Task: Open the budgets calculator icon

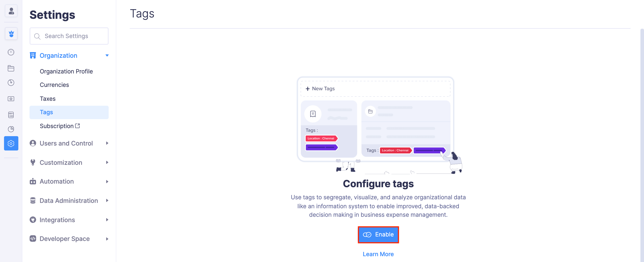Action: point(11,115)
